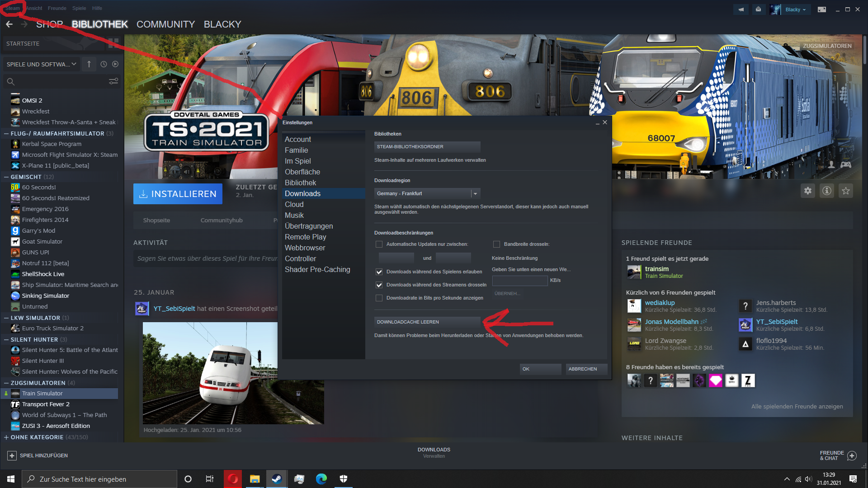Open Steam from the Windows taskbar
The width and height of the screenshot is (868, 488).
[277, 479]
